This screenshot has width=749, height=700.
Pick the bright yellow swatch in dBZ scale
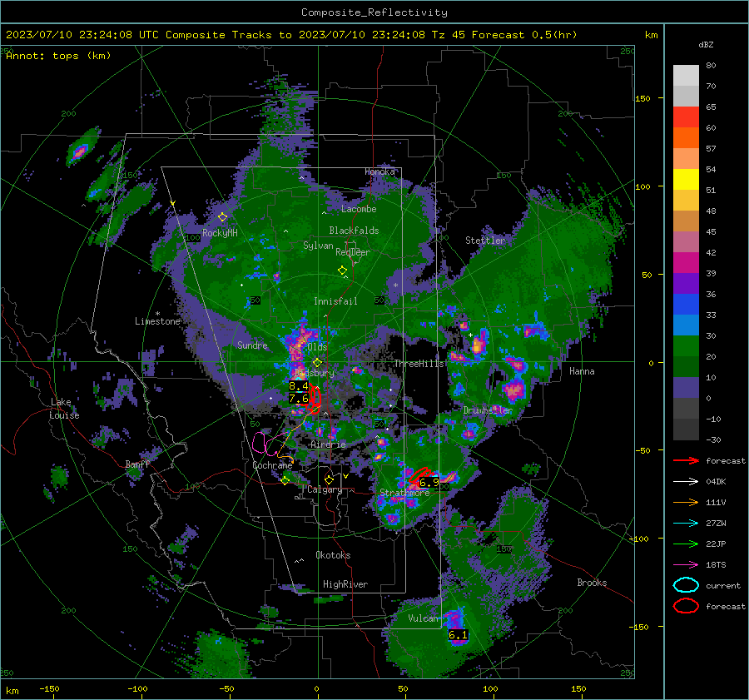click(686, 180)
